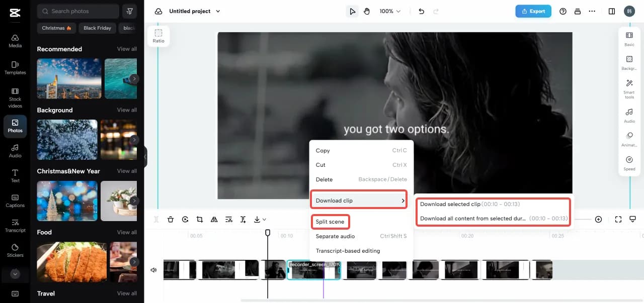
Task: Click the mirror flip icon in timeline toolbar
Action: (x=214, y=220)
